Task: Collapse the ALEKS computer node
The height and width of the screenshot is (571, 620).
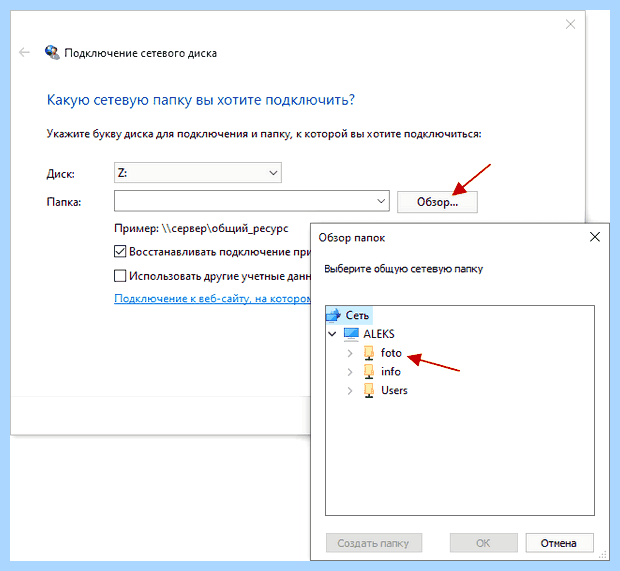Action: tap(333, 334)
